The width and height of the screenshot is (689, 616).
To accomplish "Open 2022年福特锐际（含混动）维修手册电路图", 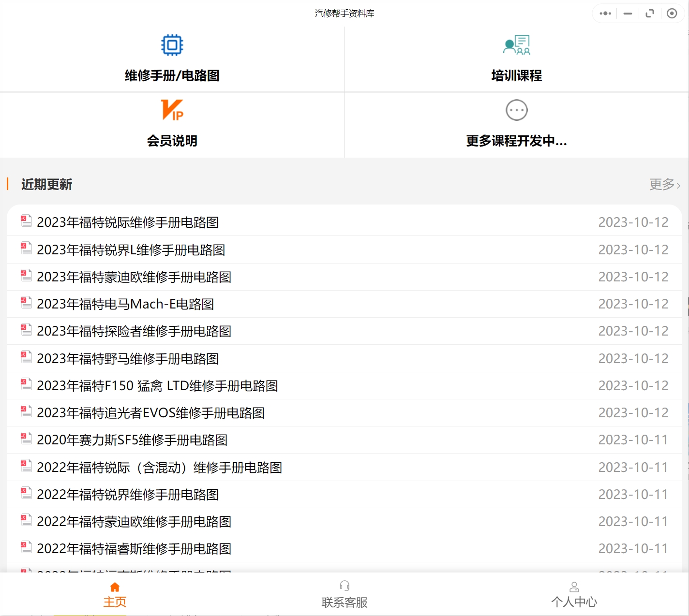I will coord(161,468).
